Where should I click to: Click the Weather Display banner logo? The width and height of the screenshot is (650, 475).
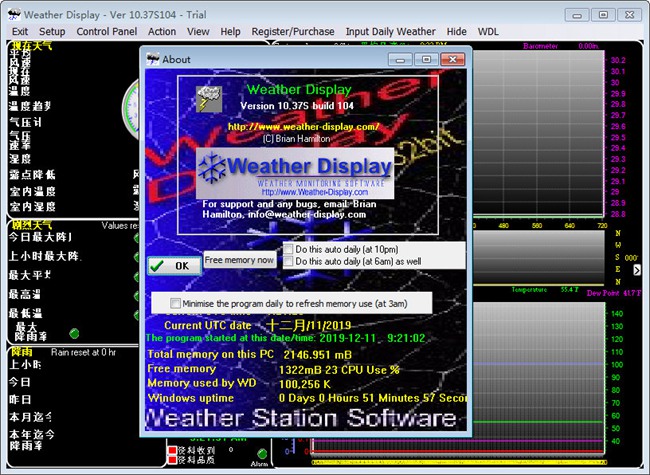pos(295,173)
